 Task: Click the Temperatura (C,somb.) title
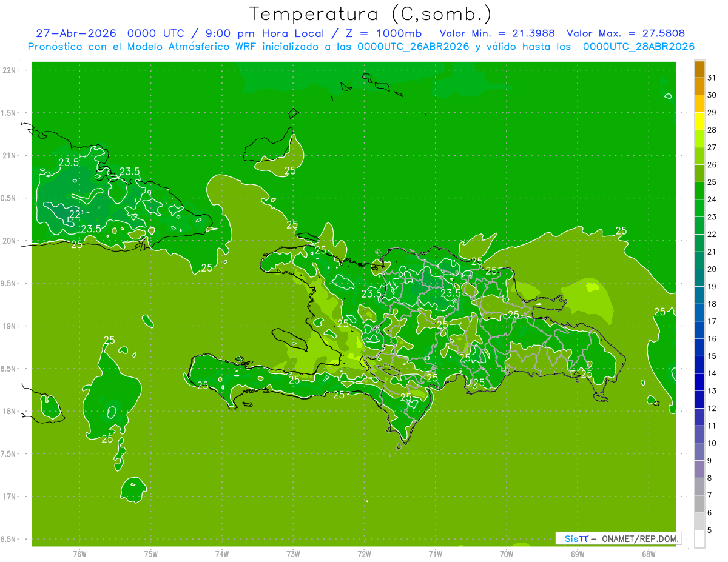[x=371, y=13]
